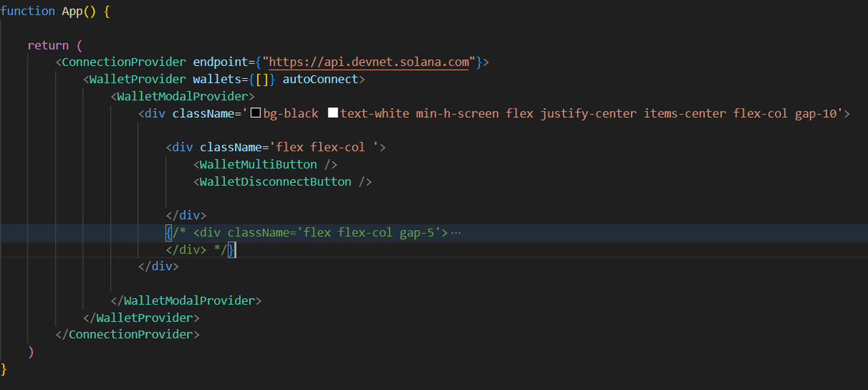868x390 pixels.
Task: Click the 'bg-black' class text
Action: 291,114
